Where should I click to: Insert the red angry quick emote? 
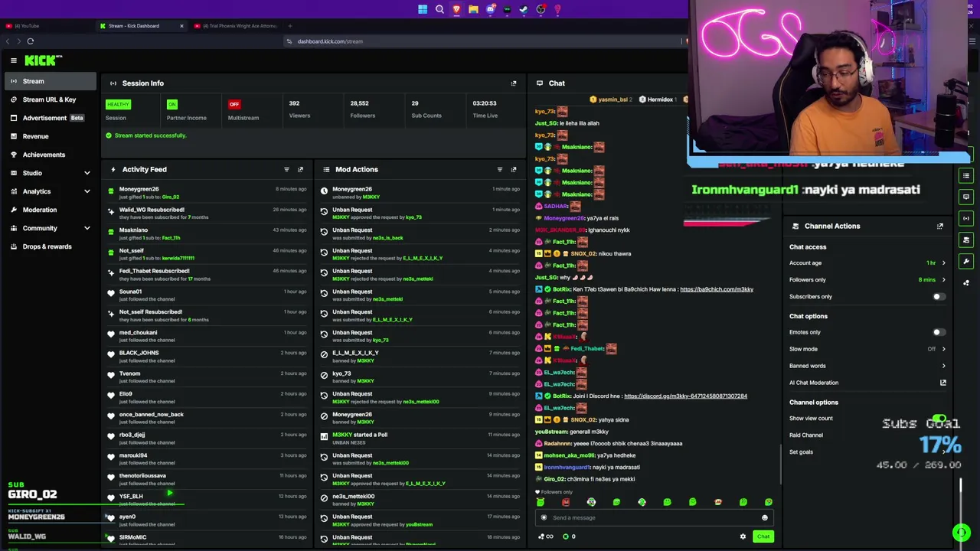pos(566,502)
